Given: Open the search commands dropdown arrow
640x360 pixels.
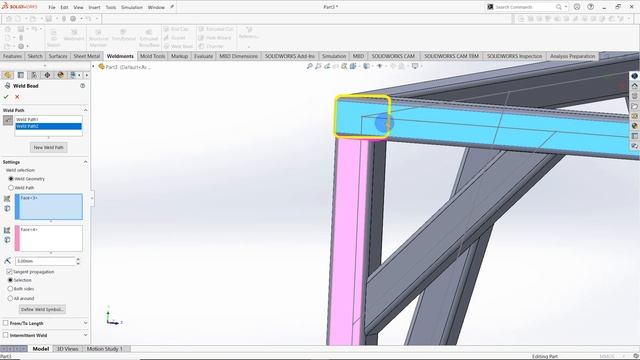Looking at the screenshot, I should point(565,7).
